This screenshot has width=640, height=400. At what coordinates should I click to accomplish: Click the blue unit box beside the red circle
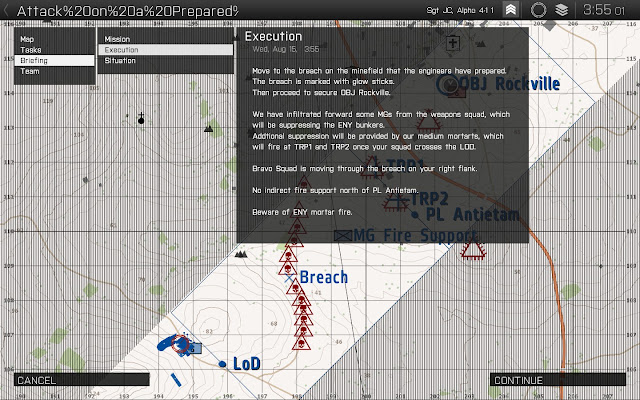coord(195,348)
